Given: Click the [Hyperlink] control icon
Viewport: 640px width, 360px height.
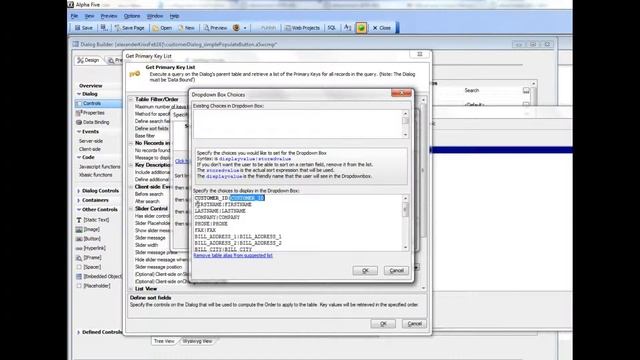Looking at the screenshot, I should point(79,248).
